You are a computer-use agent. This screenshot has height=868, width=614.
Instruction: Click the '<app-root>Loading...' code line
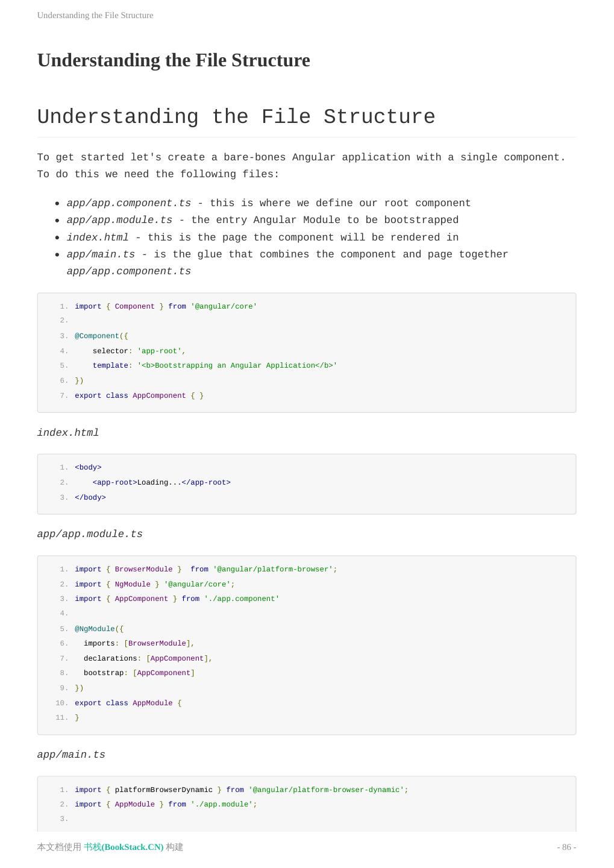pos(161,482)
